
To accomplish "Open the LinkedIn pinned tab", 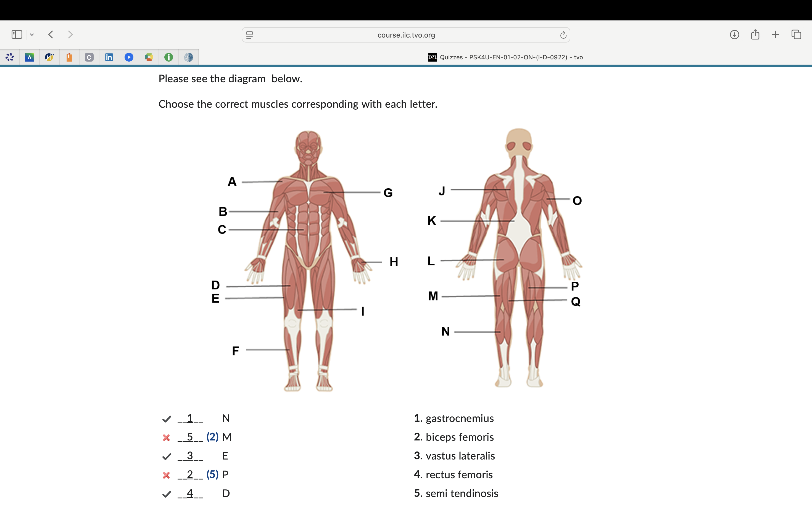I will coord(109,57).
